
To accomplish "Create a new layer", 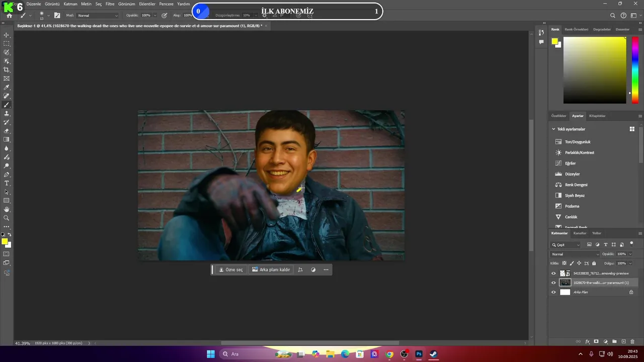I will click(623, 341).
